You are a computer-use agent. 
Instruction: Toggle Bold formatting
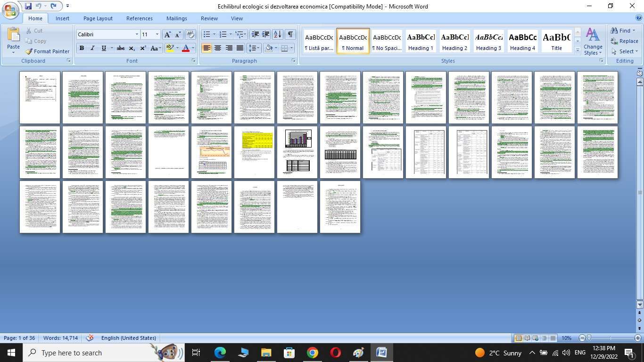82,48
